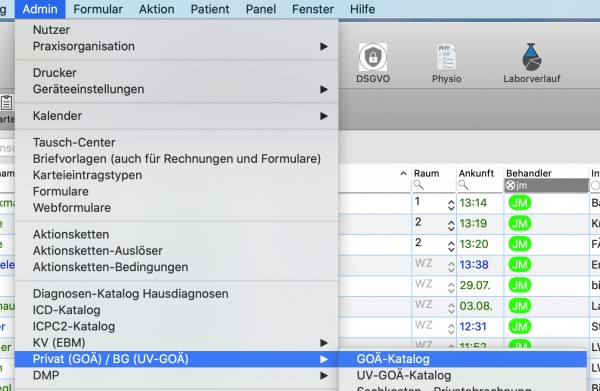Expand Privat (GOÄ) / BG (UV-GOÄ) submenu

tap(176, 359)
